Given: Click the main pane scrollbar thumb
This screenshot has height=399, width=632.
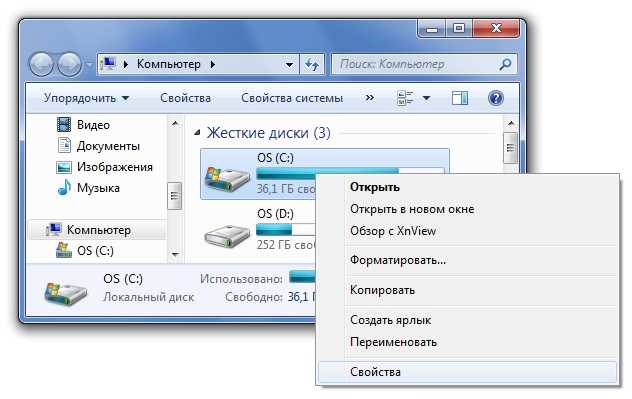Looking at the screenshot, I should click(x=511, y=148).
